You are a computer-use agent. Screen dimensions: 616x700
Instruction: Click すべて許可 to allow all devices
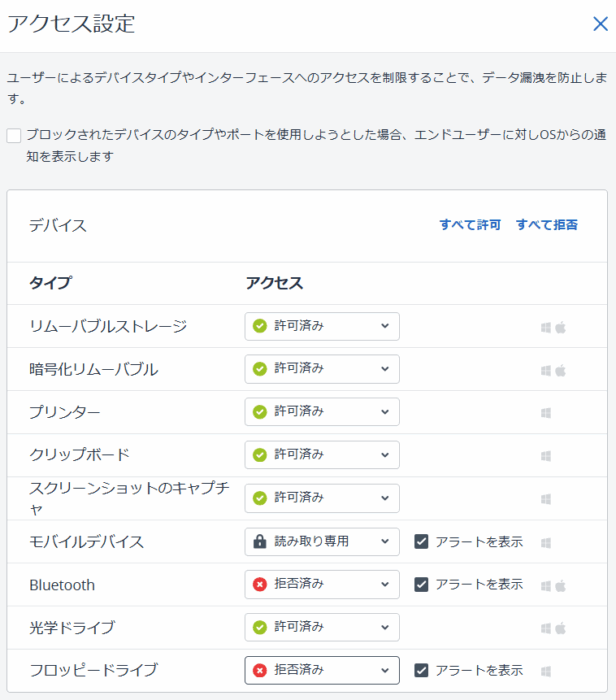pyautogui.click(x=470, y=225)
